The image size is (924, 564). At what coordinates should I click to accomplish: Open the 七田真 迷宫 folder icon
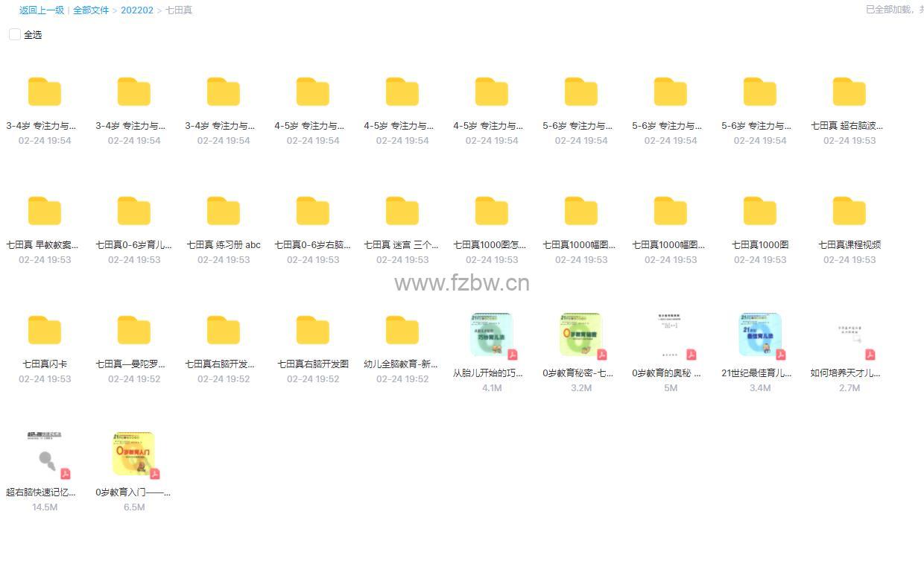[402, 212]
